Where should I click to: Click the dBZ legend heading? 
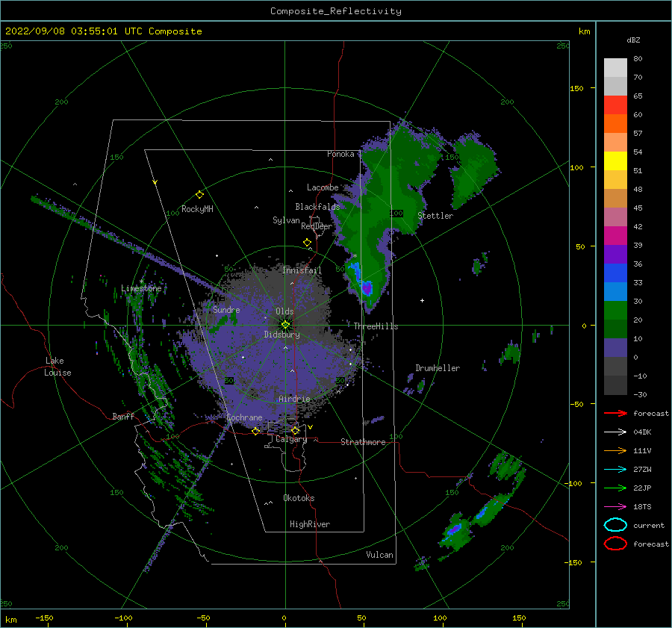click(x=633, y=40)
